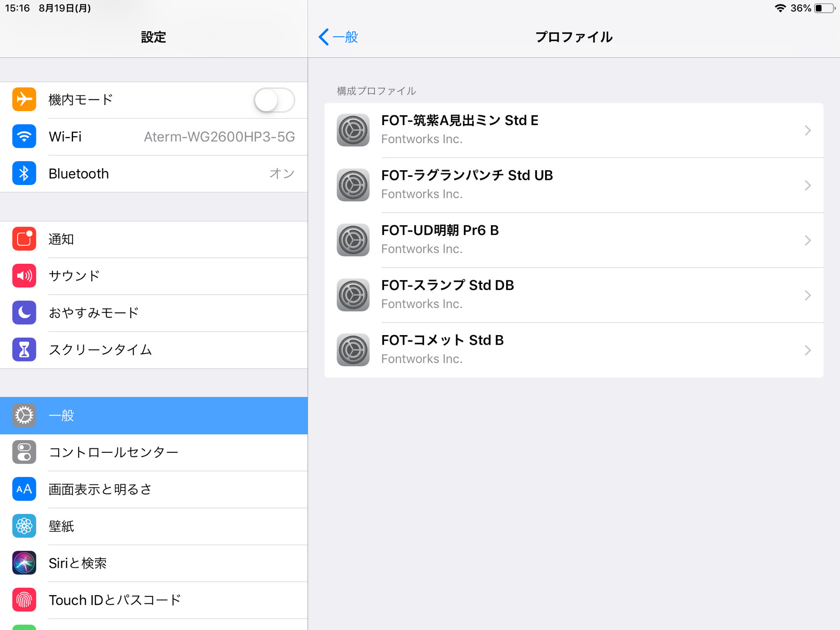Tap the Wi-Fi settings icon
The width and height of the screenshot is (840, 630).
click(24, 136)
